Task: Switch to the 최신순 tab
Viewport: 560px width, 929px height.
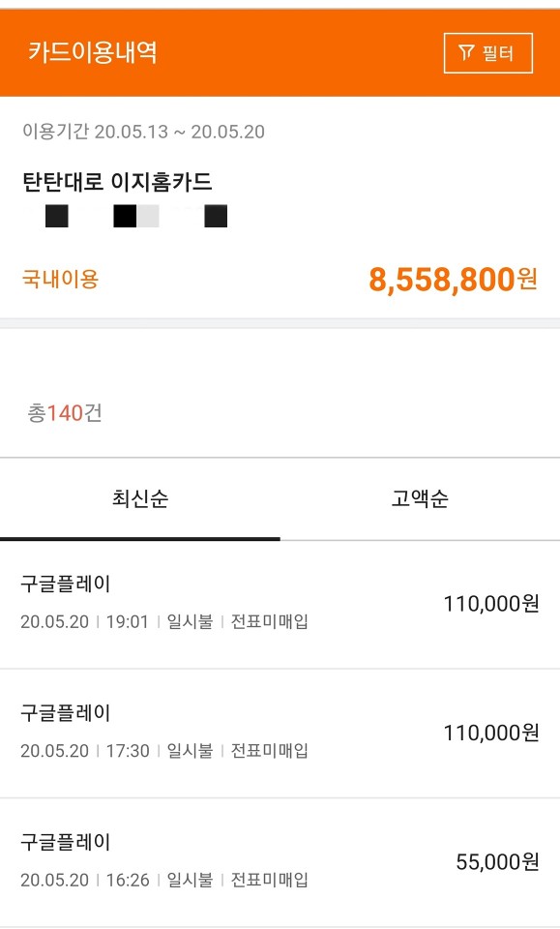Action: (x=140, y=499)
